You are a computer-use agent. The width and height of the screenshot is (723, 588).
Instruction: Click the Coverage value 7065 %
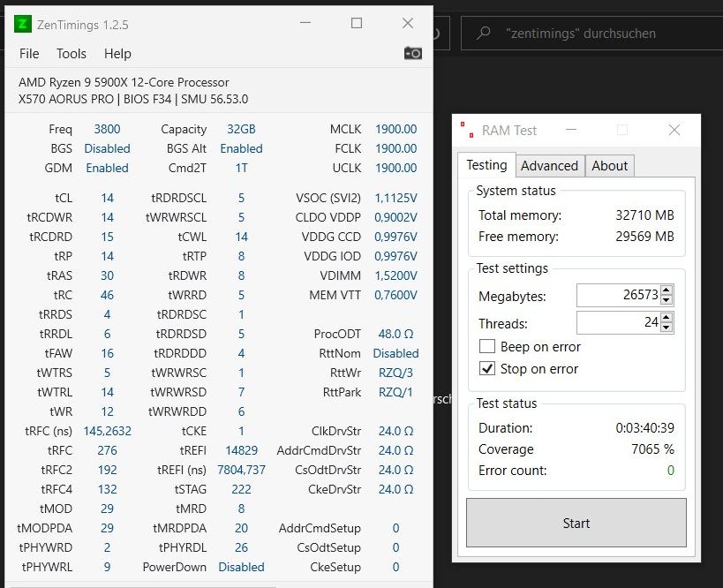[652, 449]
